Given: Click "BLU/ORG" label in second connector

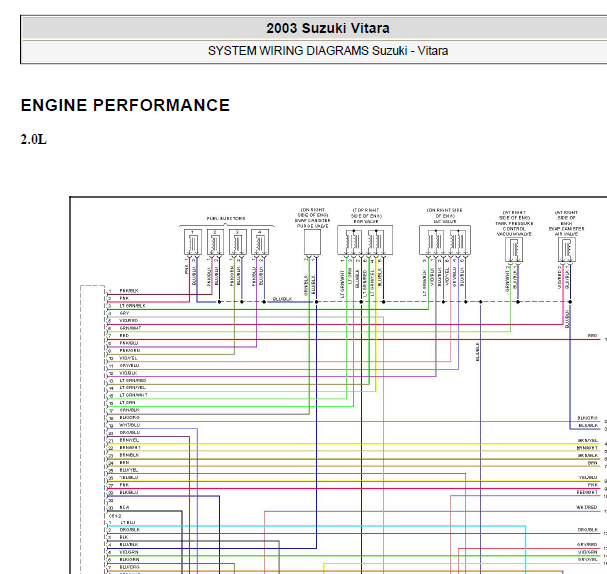Looking at the screenshot, I should point(129,567).
